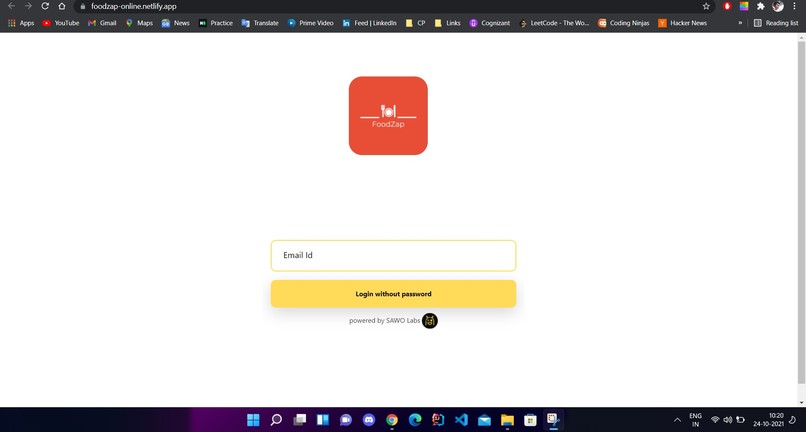
Task: Open the Extensions puzzle piece menu
Action: pyautogui.click(x=761, y=6)
